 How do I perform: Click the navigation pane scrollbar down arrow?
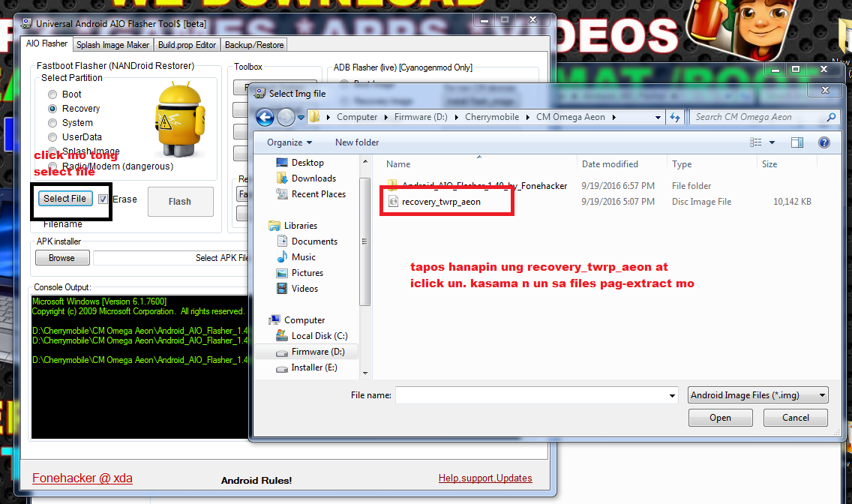pos(365,373)
